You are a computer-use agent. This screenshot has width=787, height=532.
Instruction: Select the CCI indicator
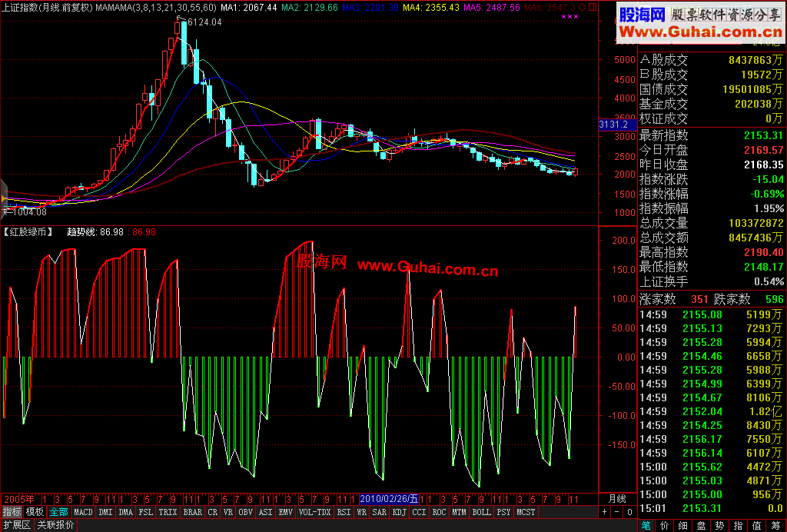(419, 512)
